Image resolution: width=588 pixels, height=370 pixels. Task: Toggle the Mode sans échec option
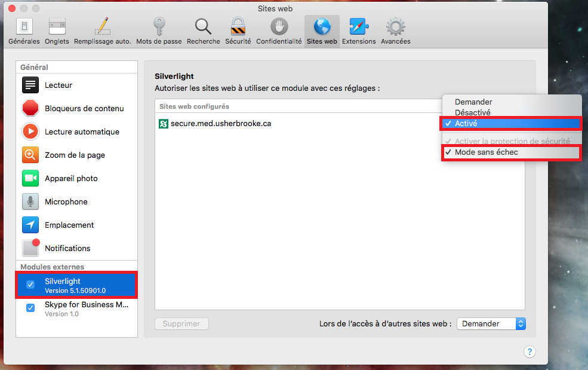tap(486, 152)
